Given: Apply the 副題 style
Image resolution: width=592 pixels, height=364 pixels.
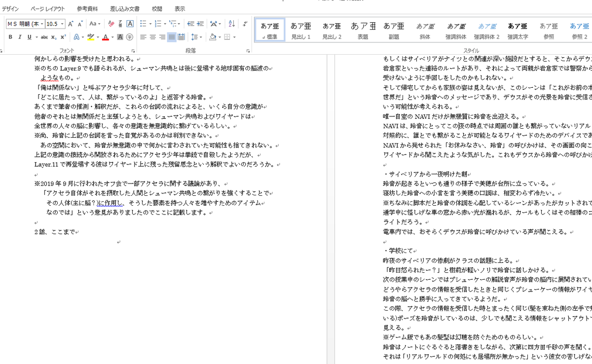Looking at the screenshot, I should tap(394, 30).
